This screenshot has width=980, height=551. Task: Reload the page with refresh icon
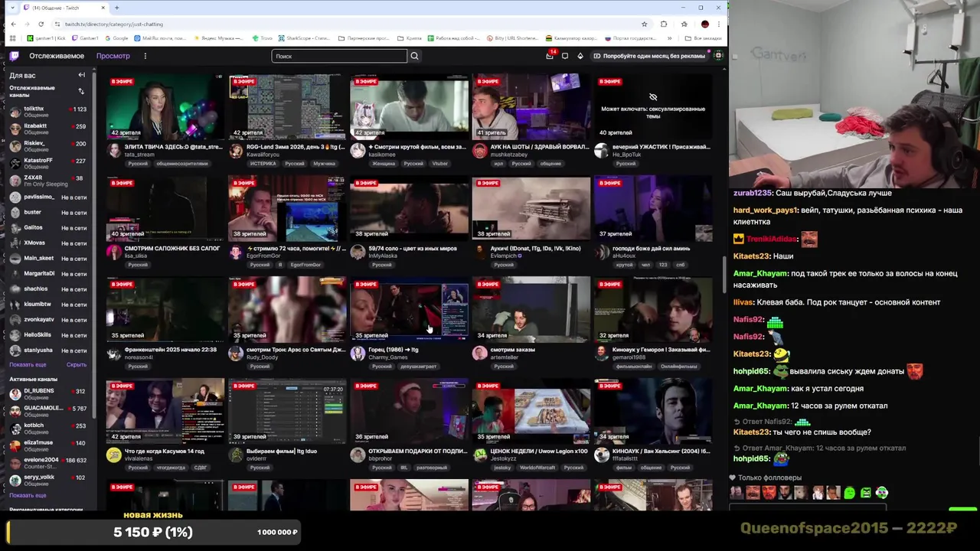tap(41, 24)
